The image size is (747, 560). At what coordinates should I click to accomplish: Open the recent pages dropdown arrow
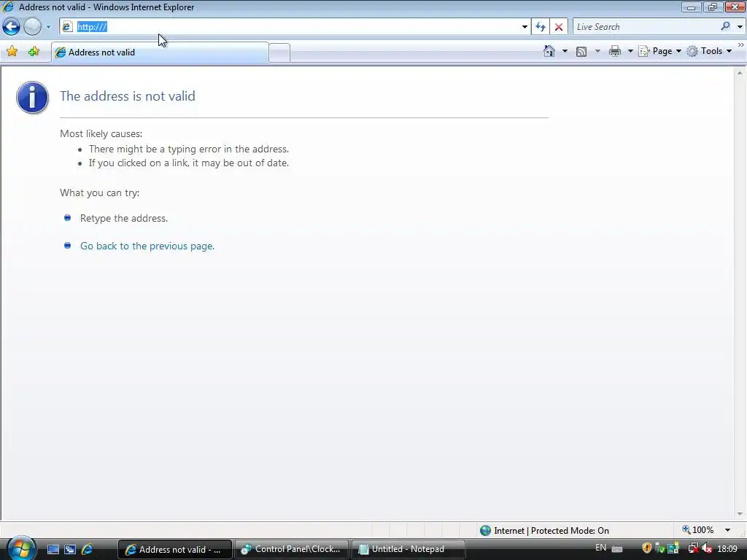(48, 27)
